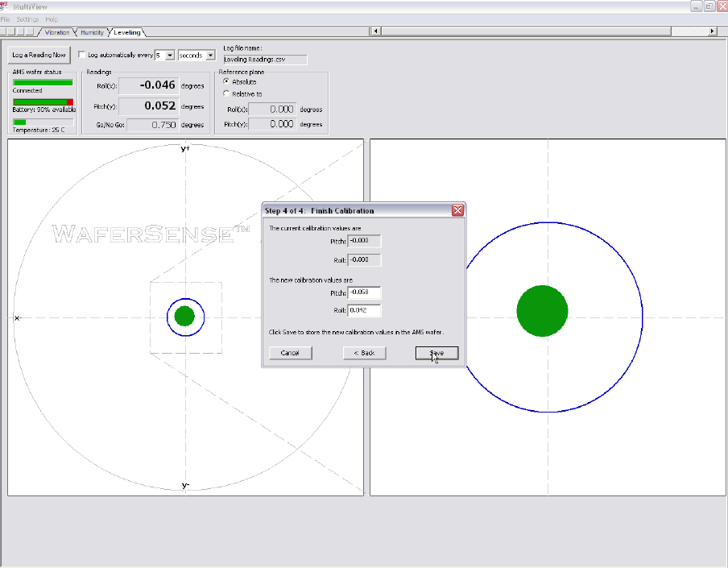
Task: Go back with the '< Back' button
Action: coord(364,353)
